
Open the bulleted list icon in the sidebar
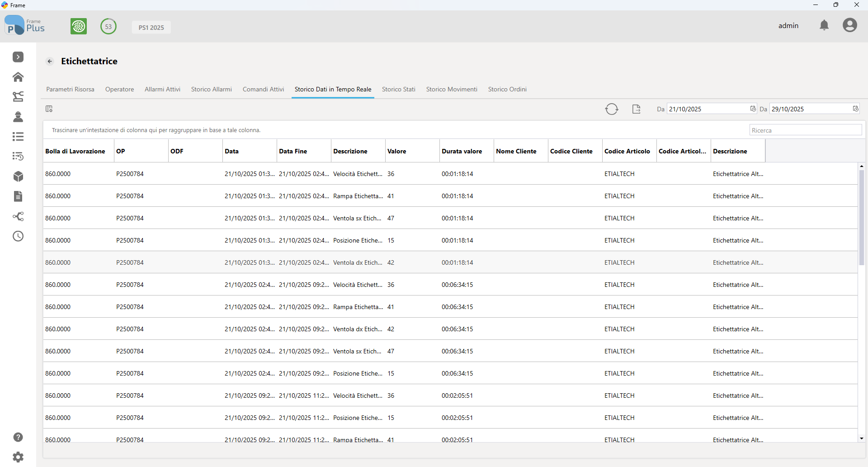tap(18, 136)
